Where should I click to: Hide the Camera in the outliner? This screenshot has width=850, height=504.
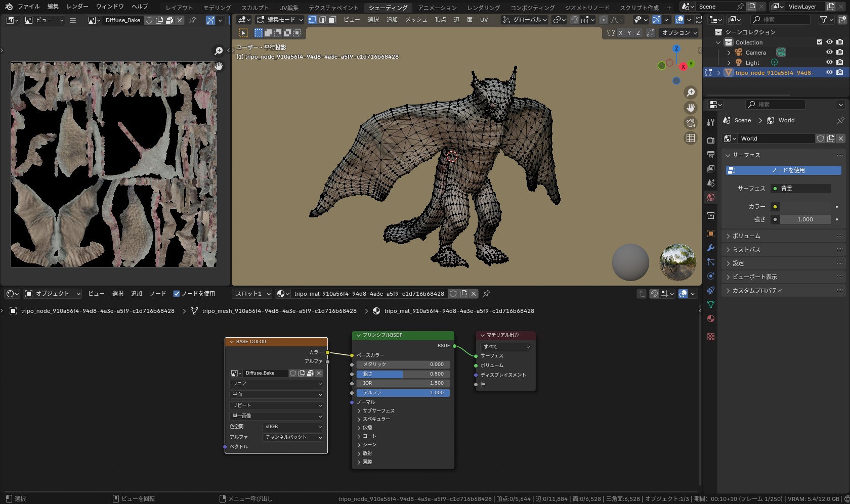(x=829, y=52)
